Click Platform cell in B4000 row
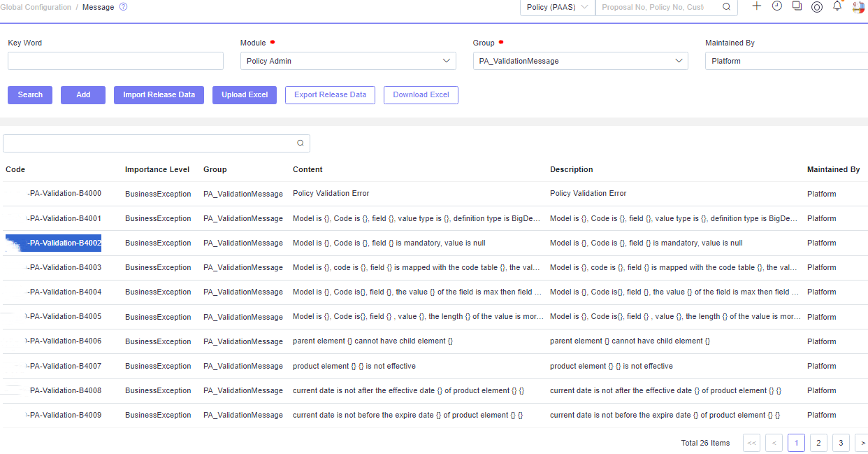This screenshot has height=454, width=868. point(821,194)
